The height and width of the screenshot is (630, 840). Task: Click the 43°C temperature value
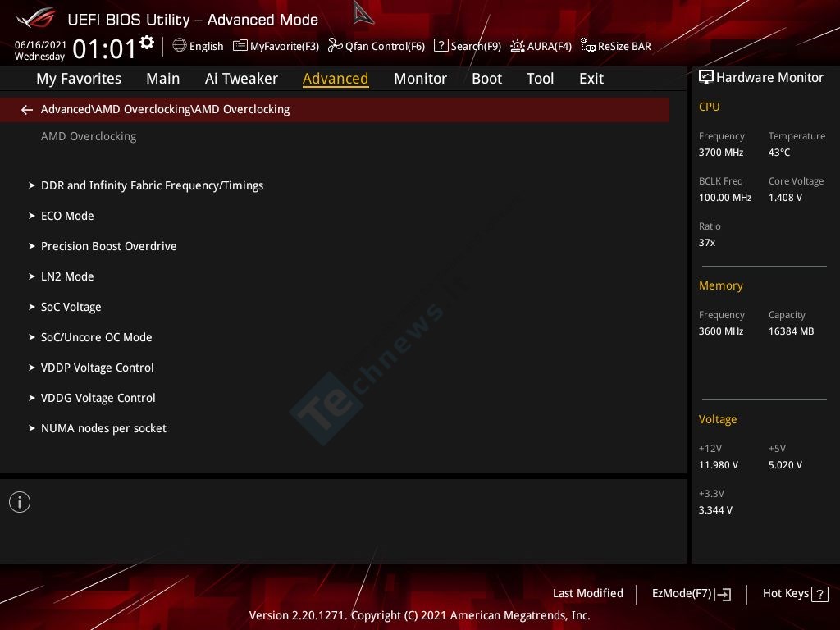pyautogui.click(x=779, y=153)
